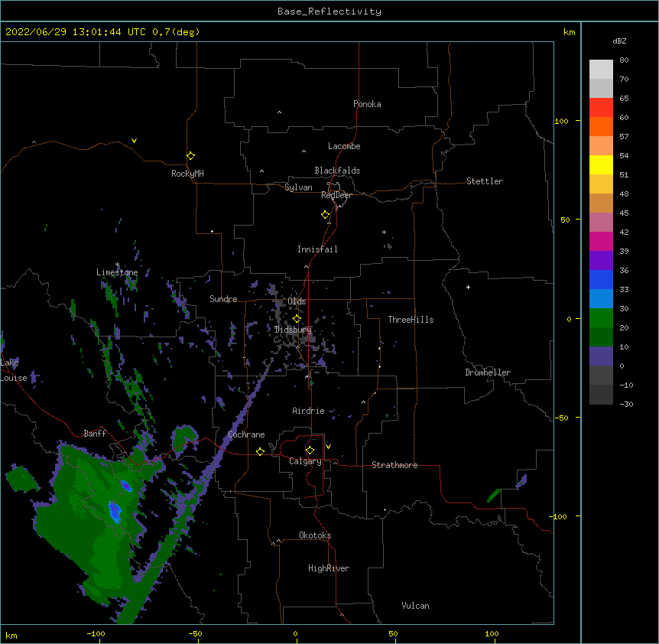Select the km unit label at top right

click(569, 32)
